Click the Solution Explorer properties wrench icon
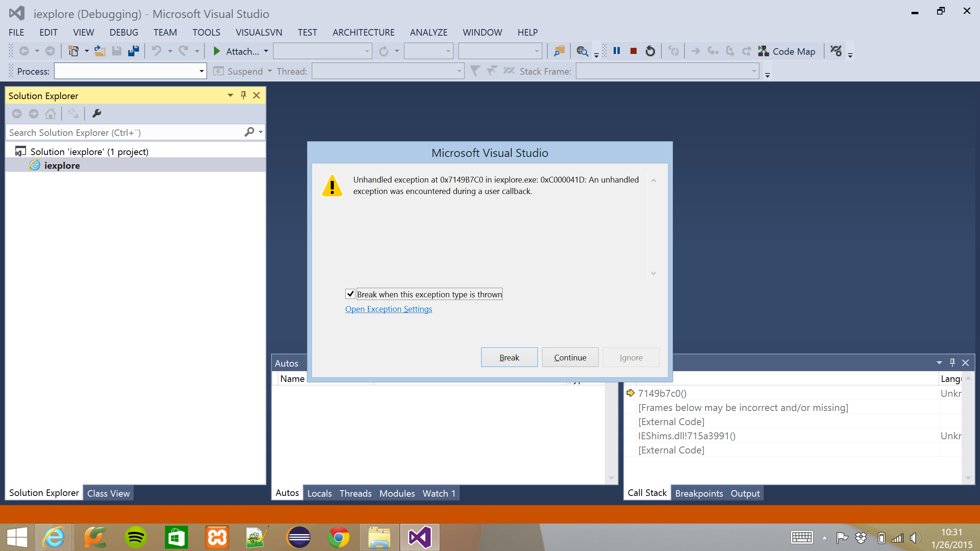Screen dimensions: 980x551 point(96,113)
